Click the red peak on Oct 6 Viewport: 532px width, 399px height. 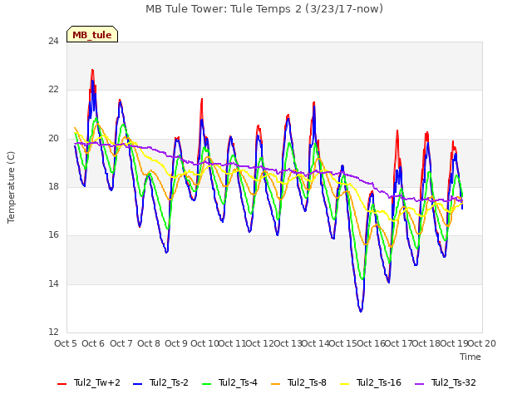point(92,71)
